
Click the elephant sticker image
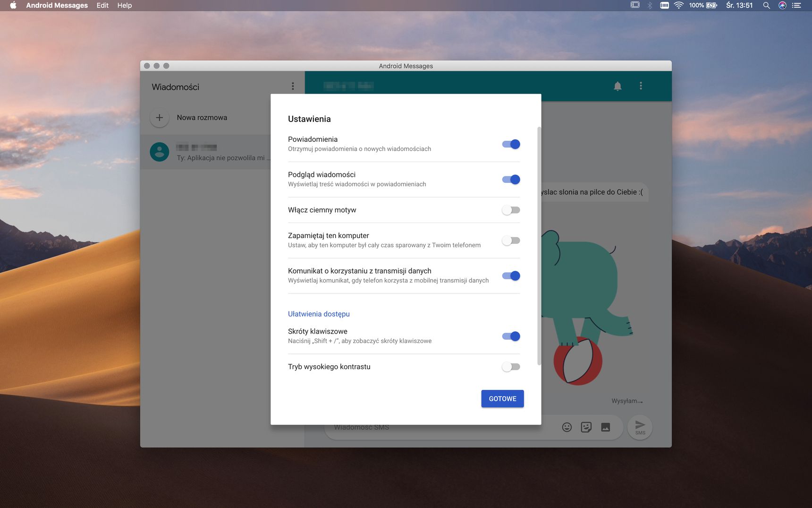point(588,307)
